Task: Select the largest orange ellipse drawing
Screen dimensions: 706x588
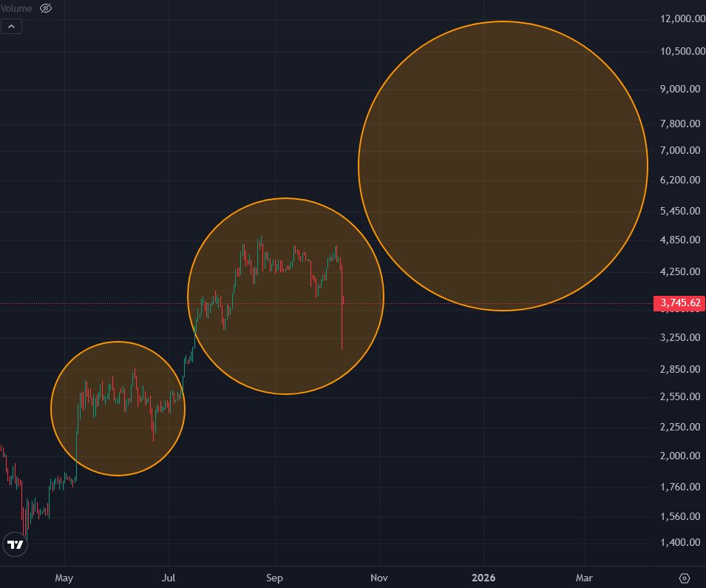Action: coord(503,166)
